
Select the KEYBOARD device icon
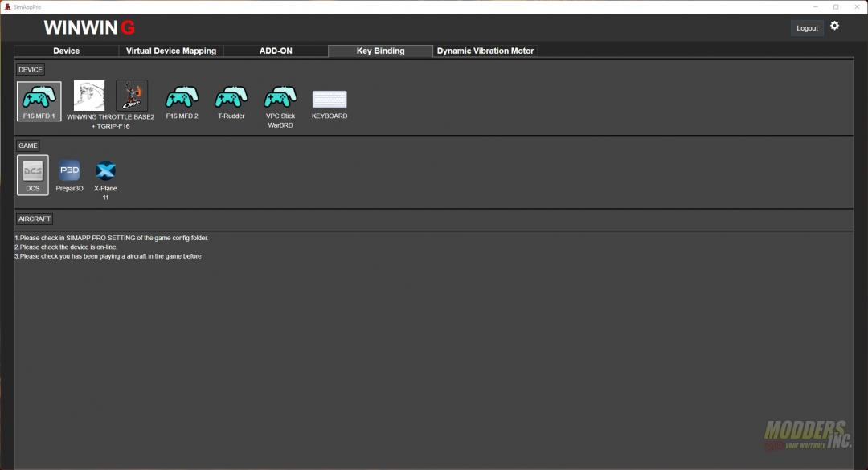330,99
